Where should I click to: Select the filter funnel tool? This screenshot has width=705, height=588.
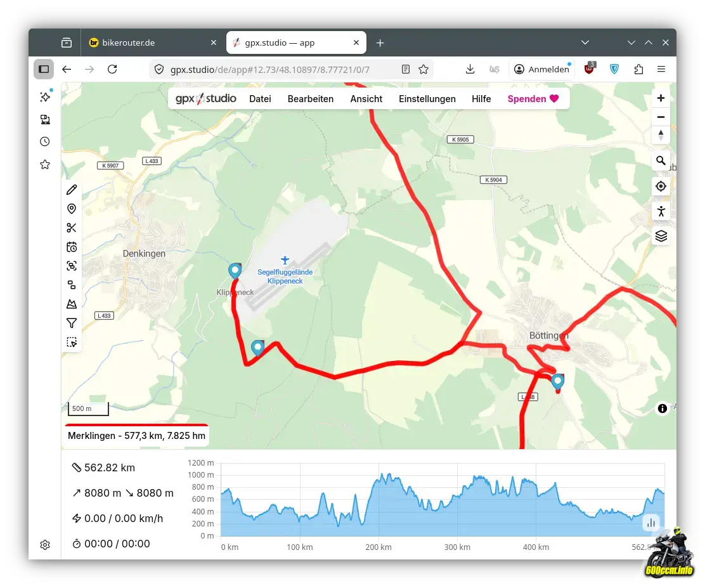(x=72, y=323)
